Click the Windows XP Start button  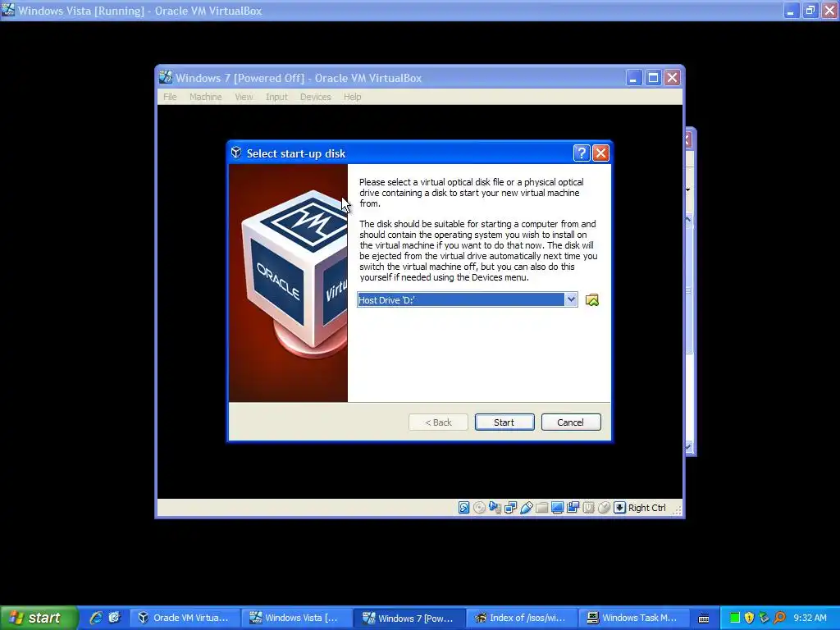tap(39, 618)
